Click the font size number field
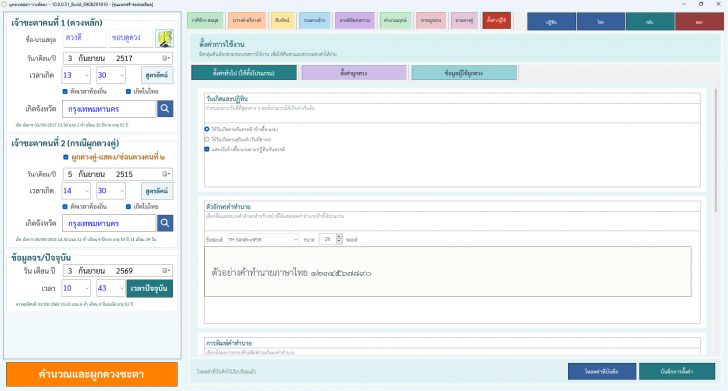The width and height of the screenshot is (728, 391). pyautogui.click(x=327, y=239)
